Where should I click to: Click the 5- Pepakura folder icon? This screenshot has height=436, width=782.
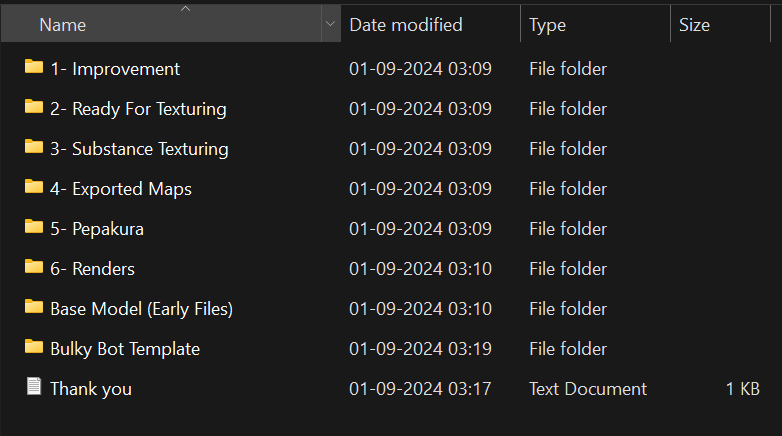[x=34, y=228]
